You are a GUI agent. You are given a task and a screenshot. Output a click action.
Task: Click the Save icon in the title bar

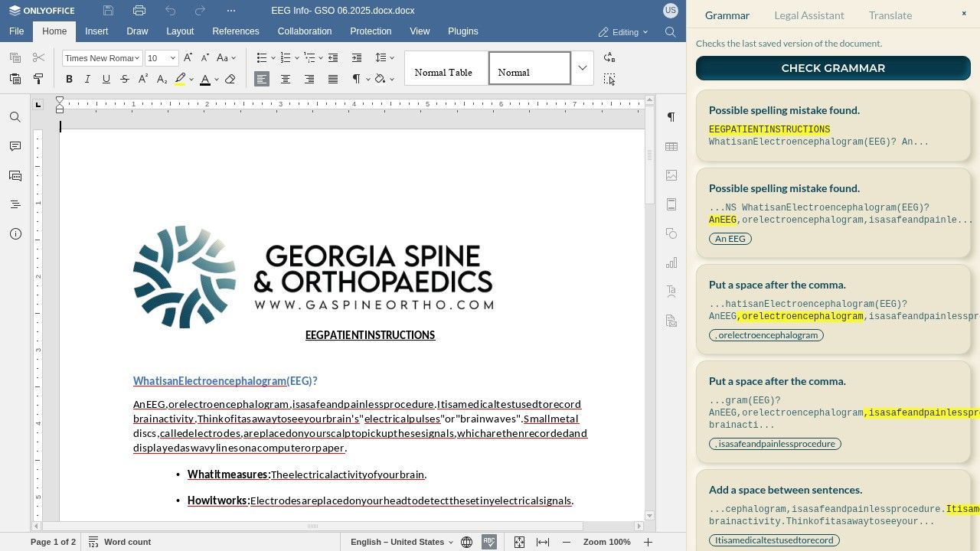(109, 11)
